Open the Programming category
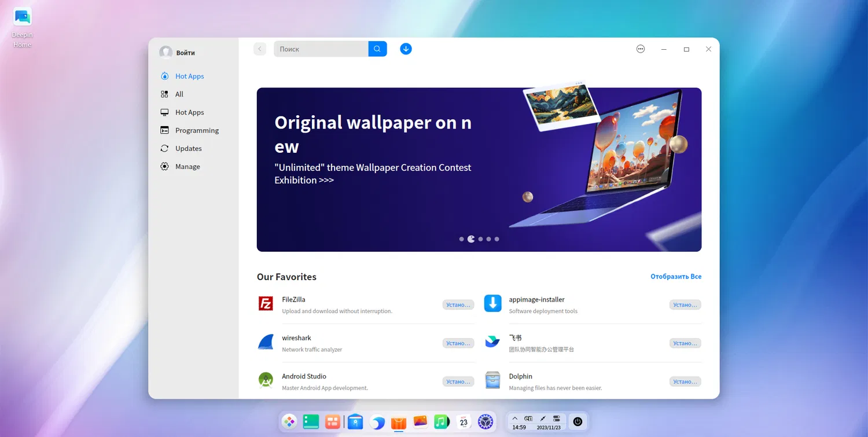Viewport: 868px width, 437px height. (197, 130)
